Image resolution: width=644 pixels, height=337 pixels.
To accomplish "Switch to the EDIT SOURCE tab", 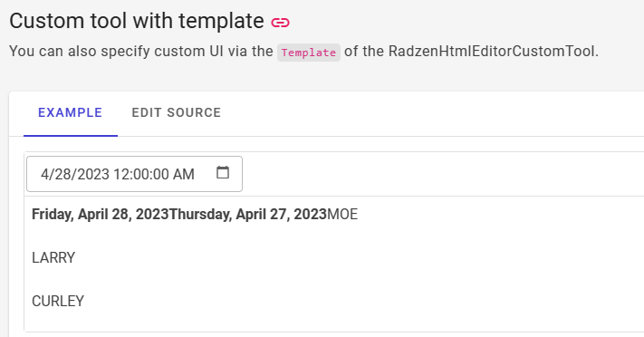I will 177,112.
